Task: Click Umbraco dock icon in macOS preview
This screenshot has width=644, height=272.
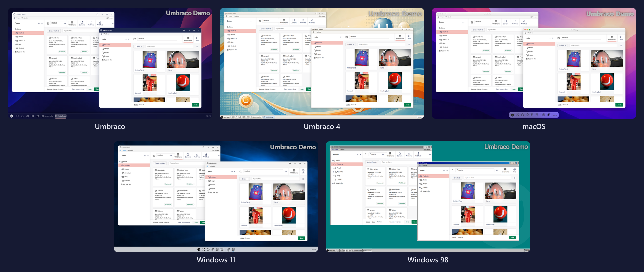Action: click(512, 115)
